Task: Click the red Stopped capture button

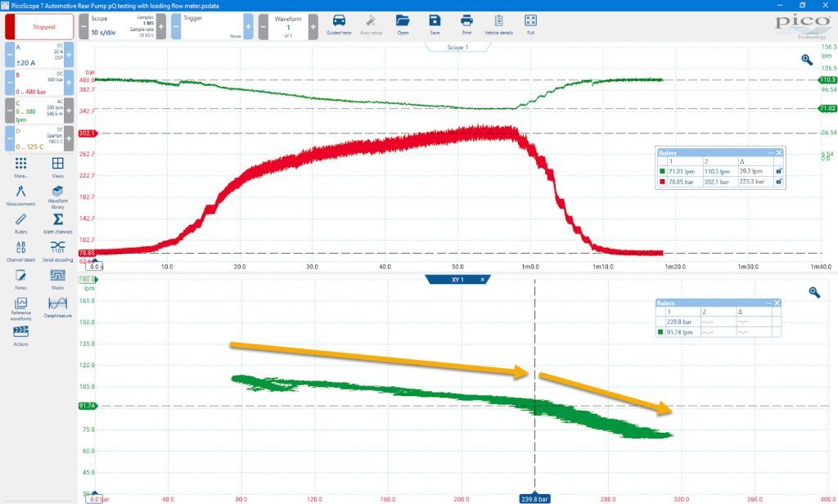Action: (x=44, y=27)
